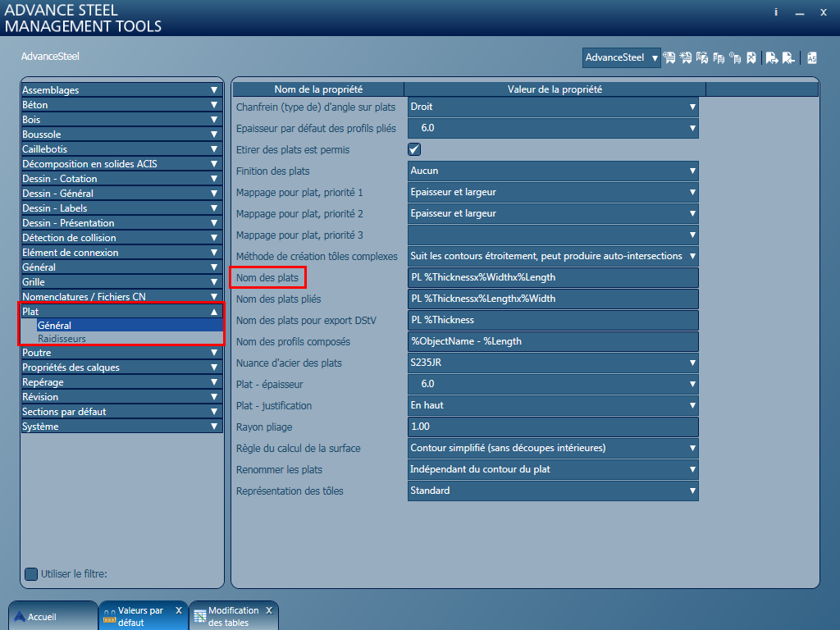This screenshot has height=630, width=840.
Task: Click the Accueil tab's Advance Steel logo icon
Action: point(20,617)
